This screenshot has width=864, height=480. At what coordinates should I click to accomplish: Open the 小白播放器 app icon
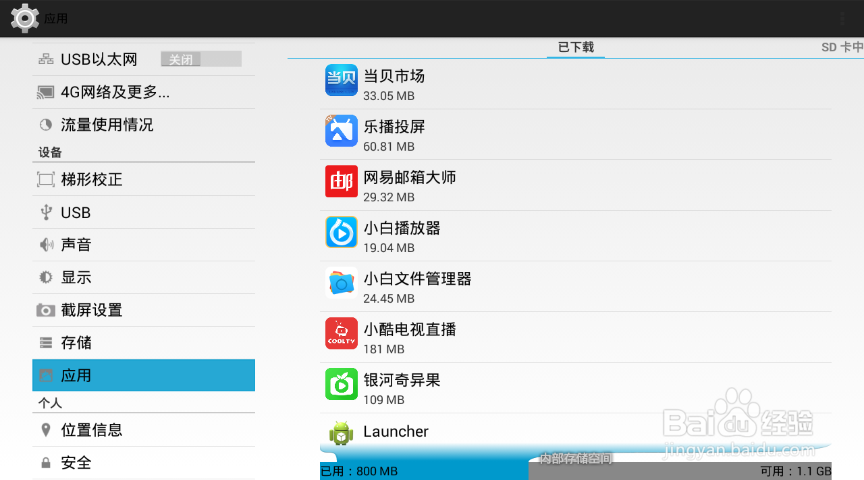point(341,232)
